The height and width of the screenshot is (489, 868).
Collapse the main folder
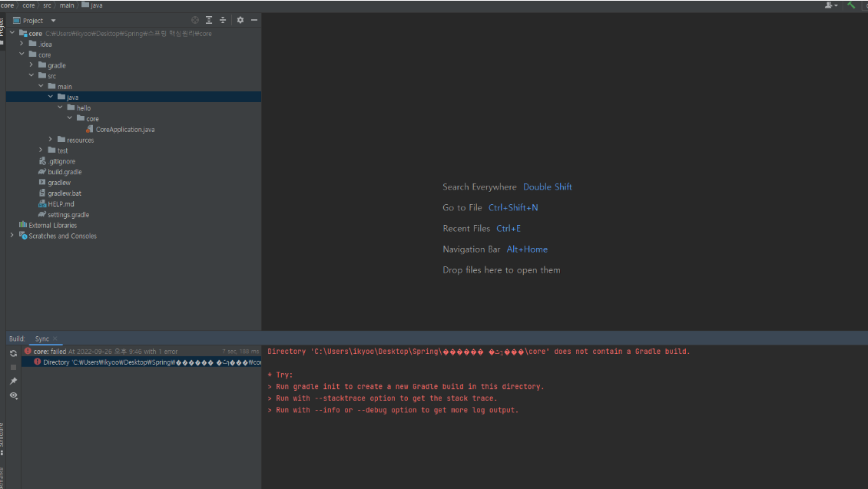click(x=41, y=86)
